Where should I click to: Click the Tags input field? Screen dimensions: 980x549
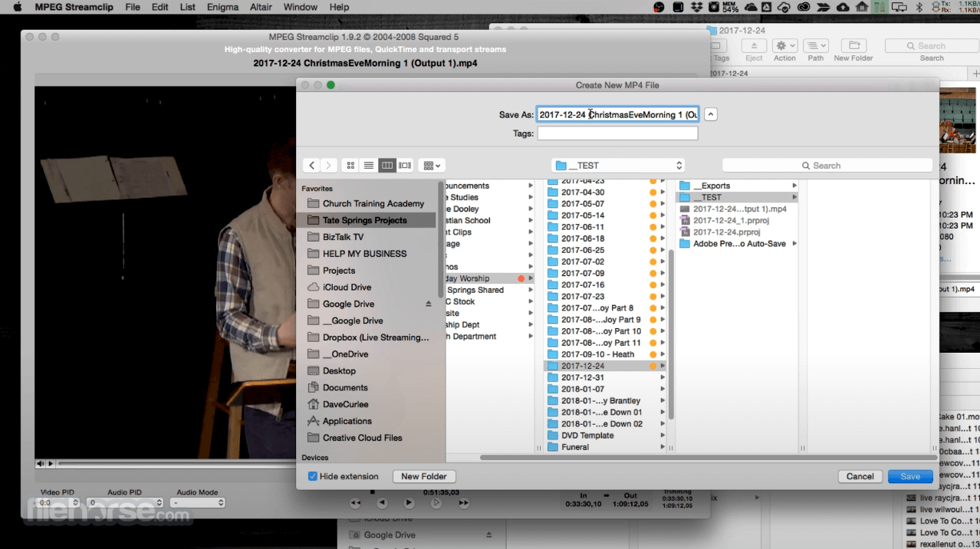(617, 133)
